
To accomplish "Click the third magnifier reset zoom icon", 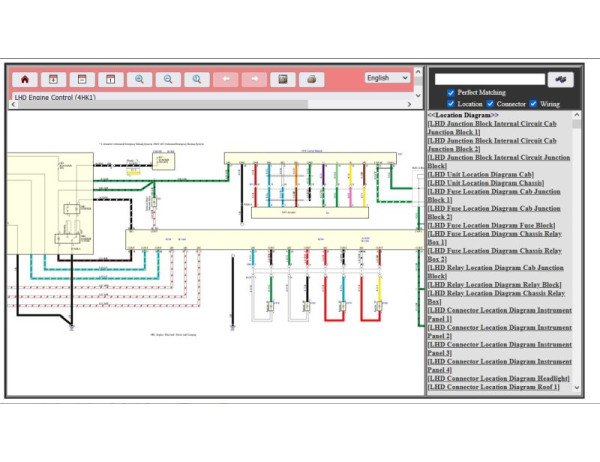I will point(197,79).
